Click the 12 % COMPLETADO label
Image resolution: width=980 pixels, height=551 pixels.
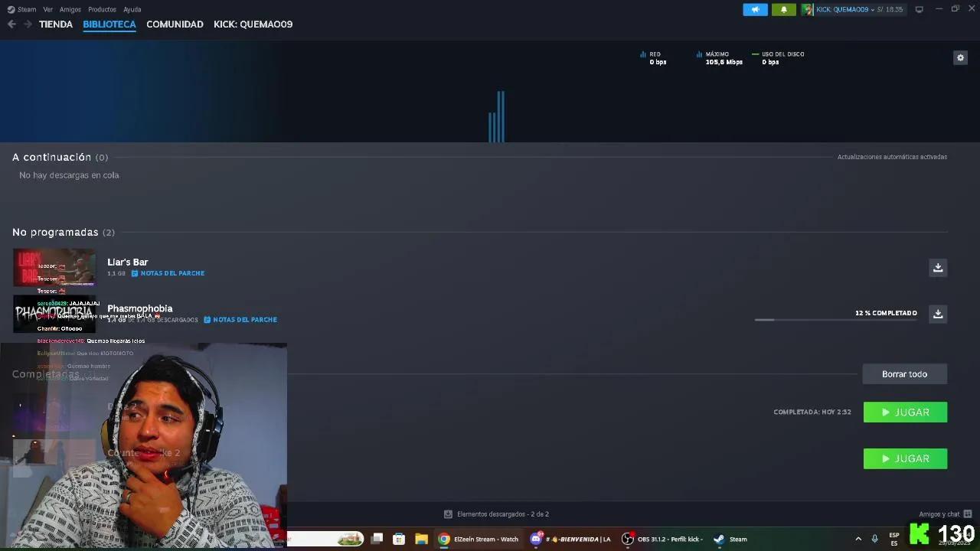(886, 313)
